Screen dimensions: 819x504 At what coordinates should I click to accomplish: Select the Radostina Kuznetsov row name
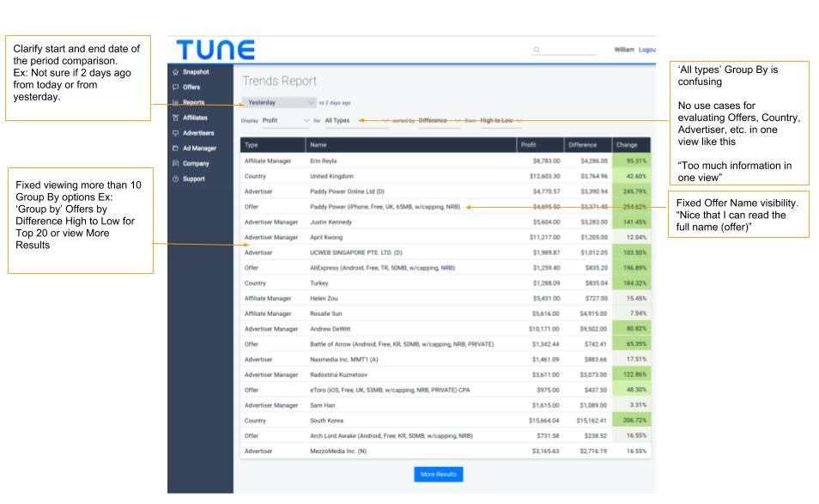point(338,375)
